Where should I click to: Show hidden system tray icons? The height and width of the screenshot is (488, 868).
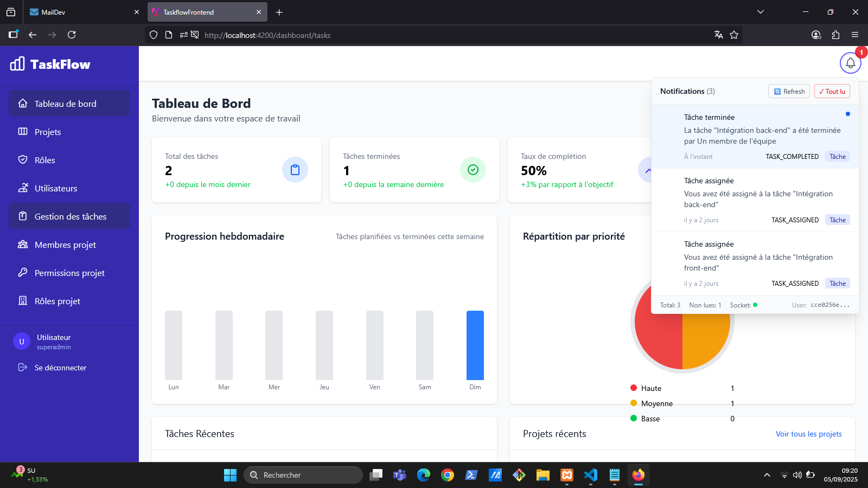(767, 475)
